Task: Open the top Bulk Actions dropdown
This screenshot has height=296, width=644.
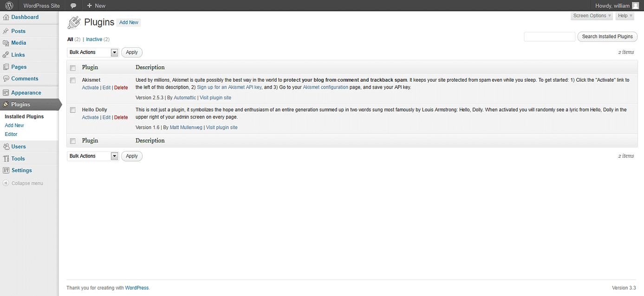Action: [93, 52]
